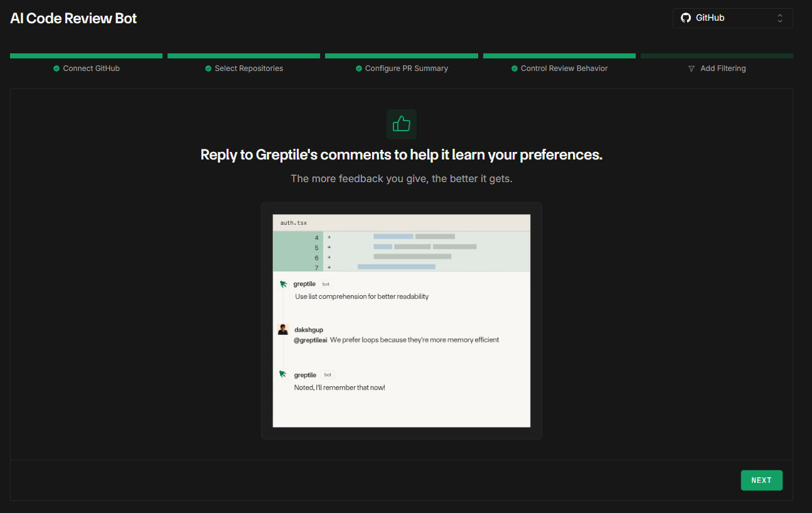The height and width of the screenshot is (513, 812).
Task: Go to Control Review Behavior step
Action: pos(559,68)
